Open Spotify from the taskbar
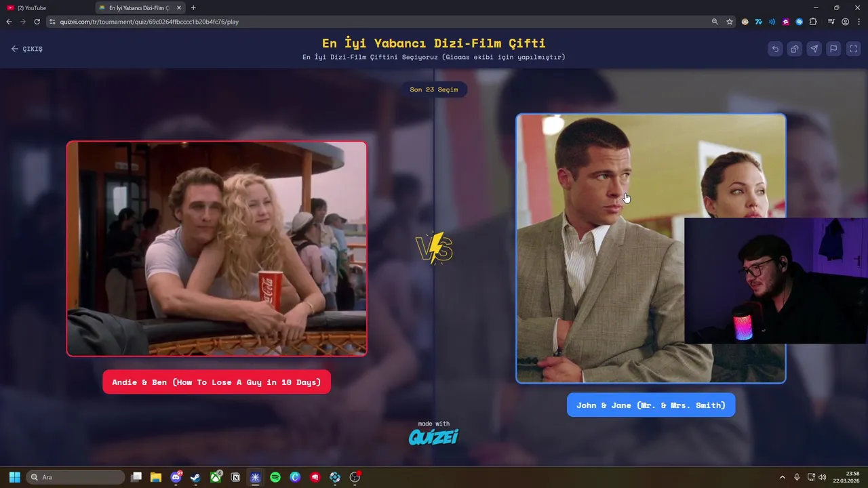Screen dimensions: 868x488 (275, 477)
